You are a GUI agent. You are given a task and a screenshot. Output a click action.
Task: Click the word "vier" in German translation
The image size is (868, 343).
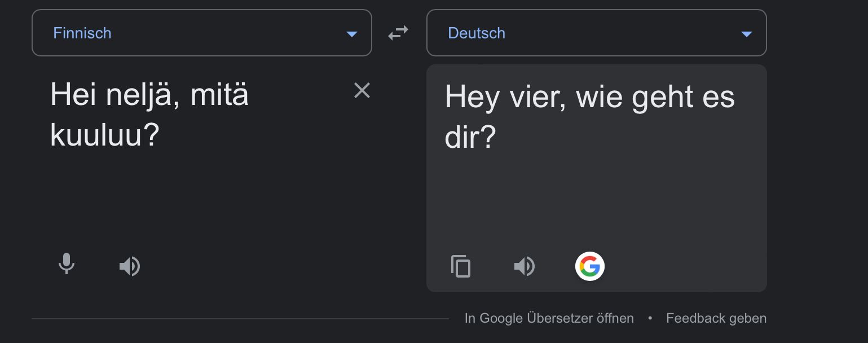click(537, 96)
